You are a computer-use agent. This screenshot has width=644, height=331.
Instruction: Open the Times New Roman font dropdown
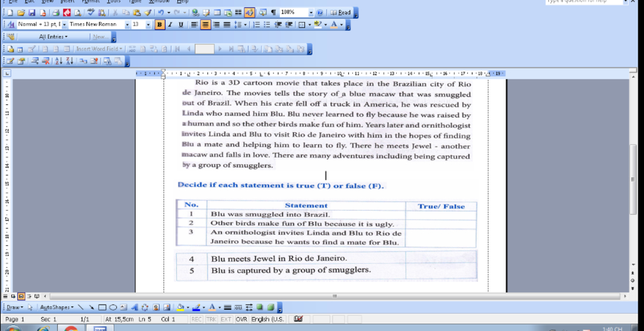click(x=127, y=25)
